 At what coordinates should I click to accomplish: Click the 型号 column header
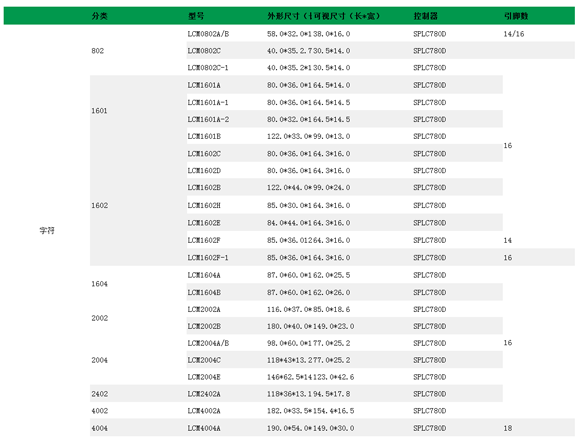[196, 16]
